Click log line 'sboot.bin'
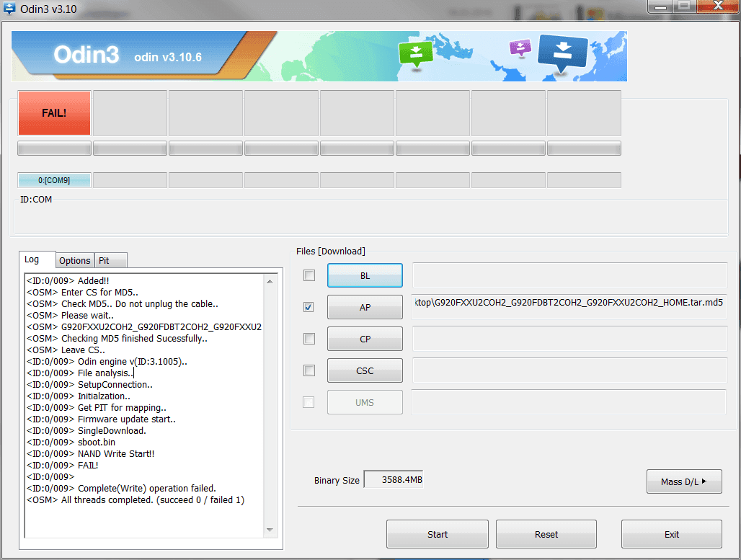Image resolution: width=741 pixels, height=560 pixels. [x=71, y=443]
